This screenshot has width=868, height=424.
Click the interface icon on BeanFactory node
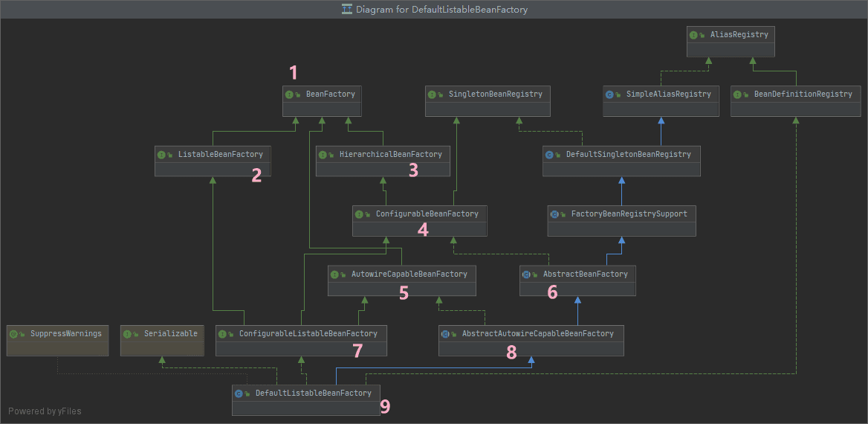click(x=288, y=94)
